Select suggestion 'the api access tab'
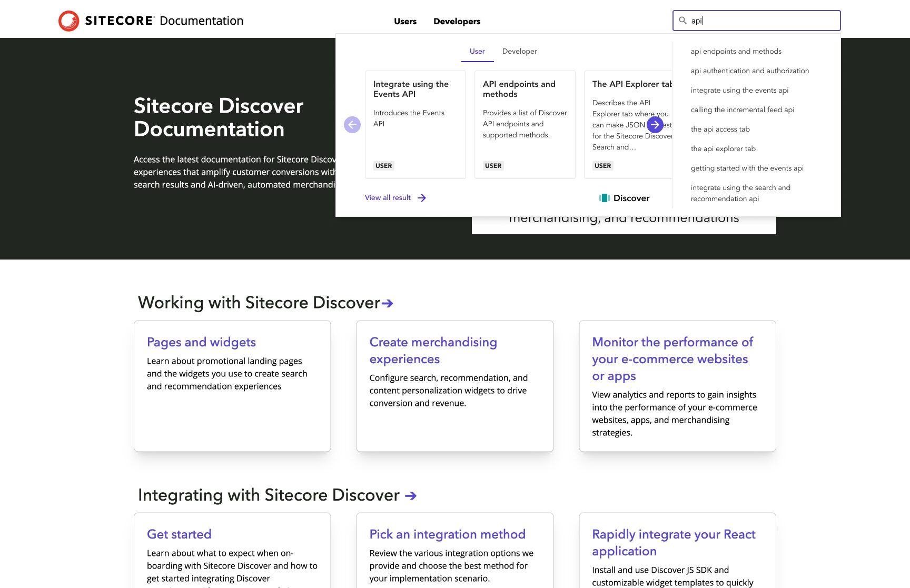Image resolution: width=910 pixels, height=588 pixels. tap(720, 129)
